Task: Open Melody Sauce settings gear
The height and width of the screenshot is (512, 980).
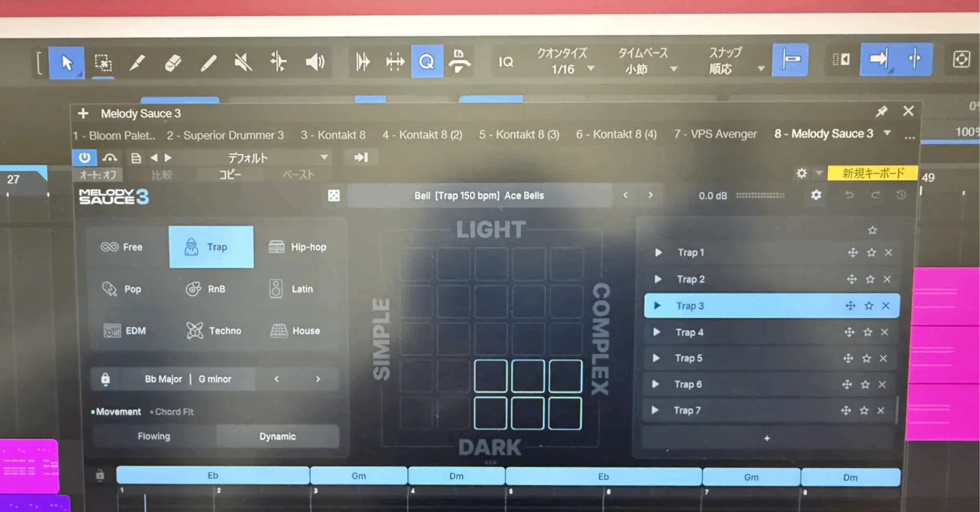Action: (x=816, y=195)
